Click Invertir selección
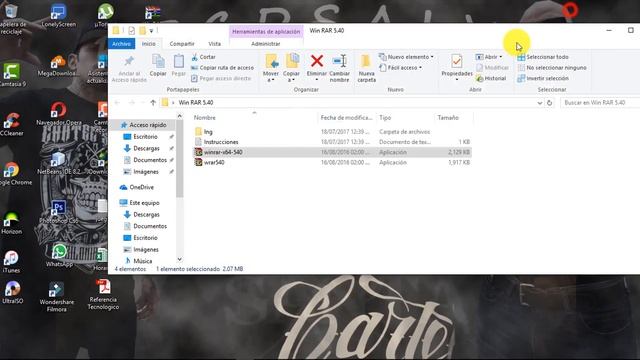Screen dimensions: 640x360 coord(543,78)
